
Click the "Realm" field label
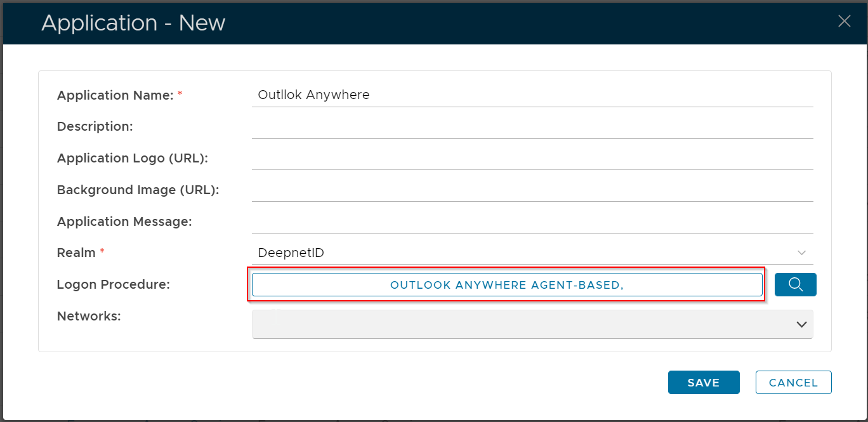76,253
